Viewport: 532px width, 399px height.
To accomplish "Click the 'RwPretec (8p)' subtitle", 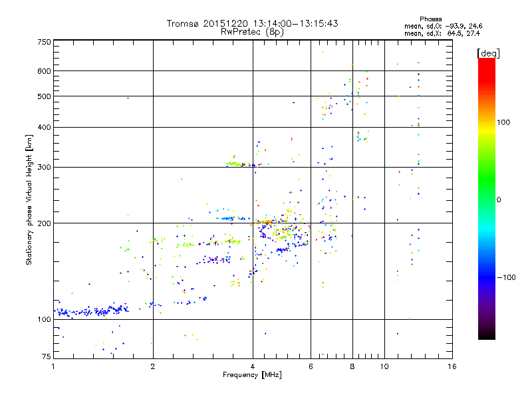I will [x=252, y=32].
